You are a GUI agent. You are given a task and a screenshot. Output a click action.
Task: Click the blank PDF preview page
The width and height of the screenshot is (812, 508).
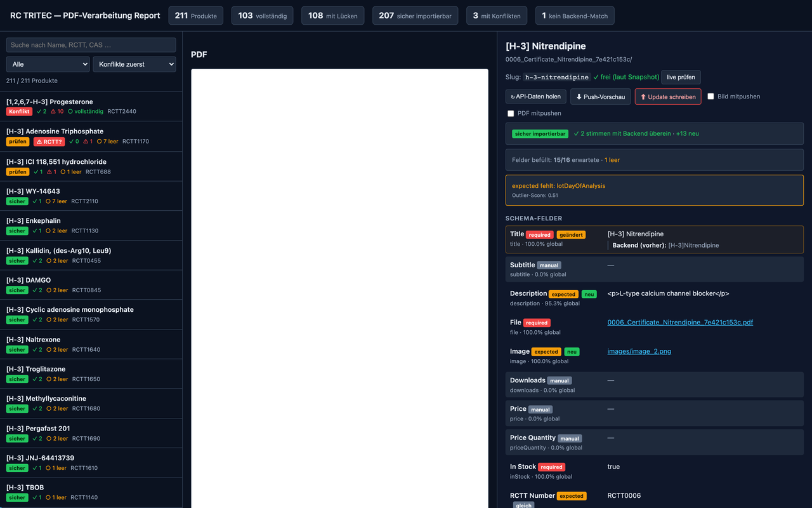340,288
